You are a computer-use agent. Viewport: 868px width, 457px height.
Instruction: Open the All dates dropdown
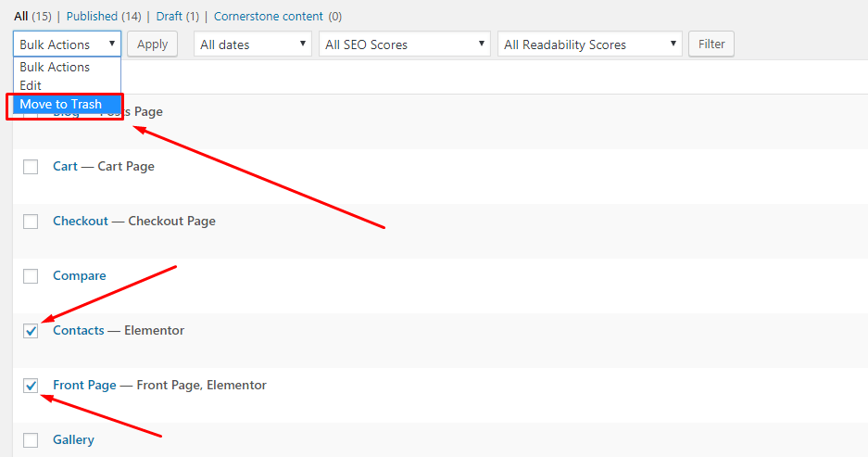pyautogui.click(x=252, y=44)
